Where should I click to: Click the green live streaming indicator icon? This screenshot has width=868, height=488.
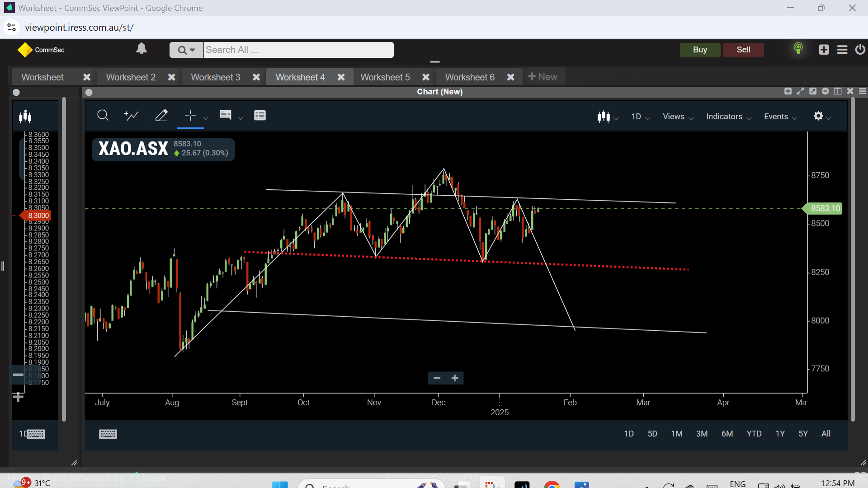tap(798, 48)
